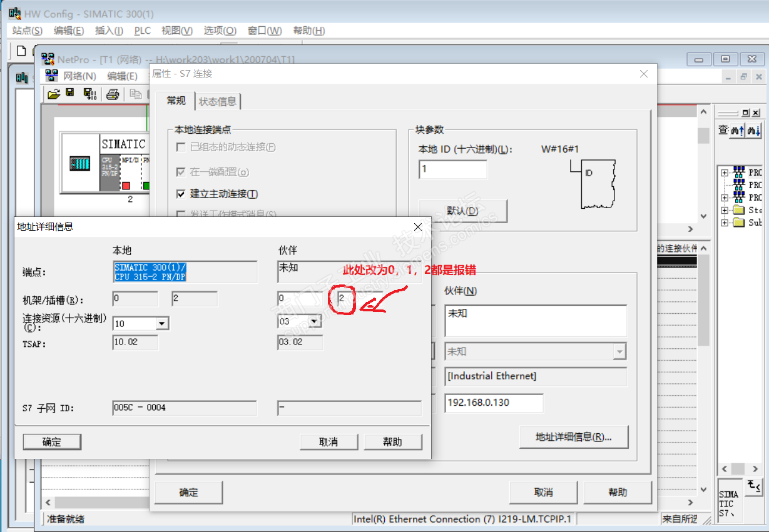
Task: Click the 默认(D) button
Action: [462, 211]
